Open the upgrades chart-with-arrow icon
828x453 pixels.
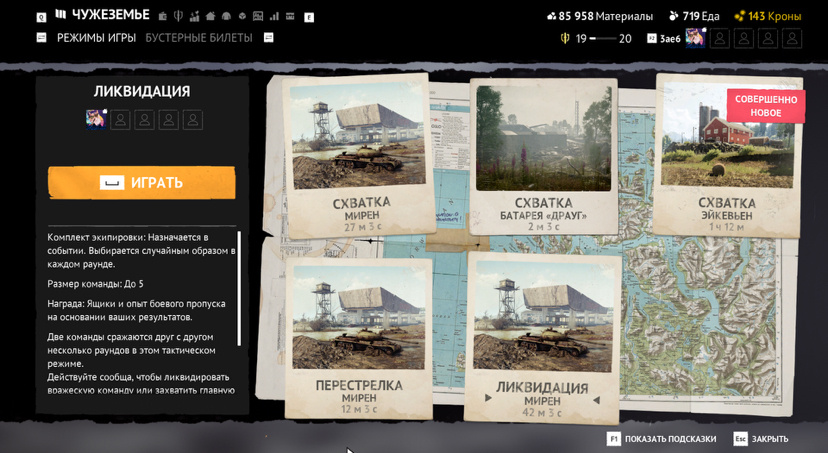194,16
